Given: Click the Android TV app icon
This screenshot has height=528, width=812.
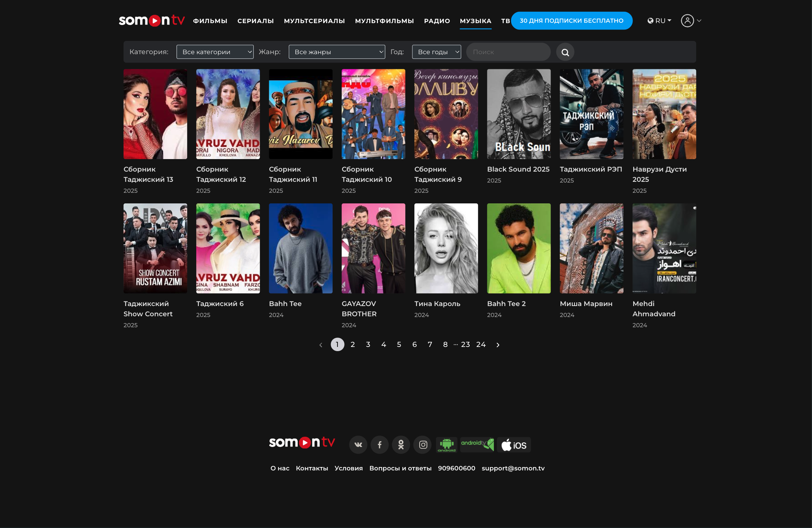Looking at the screenshot, I should (x=477, y=445).
